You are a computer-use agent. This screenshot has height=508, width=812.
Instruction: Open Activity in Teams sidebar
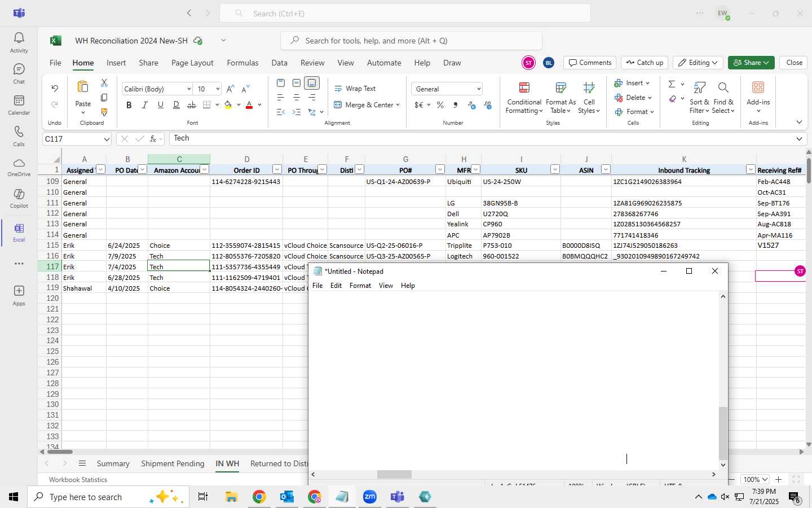tap(19, 43)
